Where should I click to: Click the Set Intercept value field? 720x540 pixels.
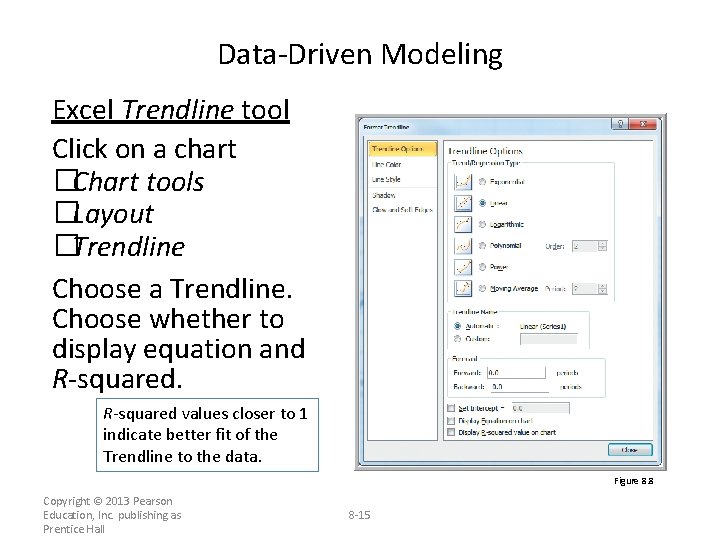pyautogui.click(x=540, y=408)
